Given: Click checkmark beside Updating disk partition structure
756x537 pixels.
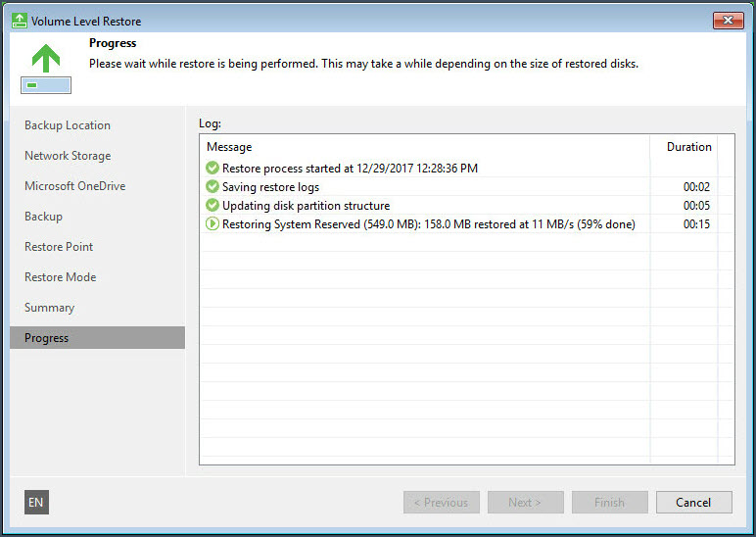Looking at the screenshot, I should pos(213,206).
